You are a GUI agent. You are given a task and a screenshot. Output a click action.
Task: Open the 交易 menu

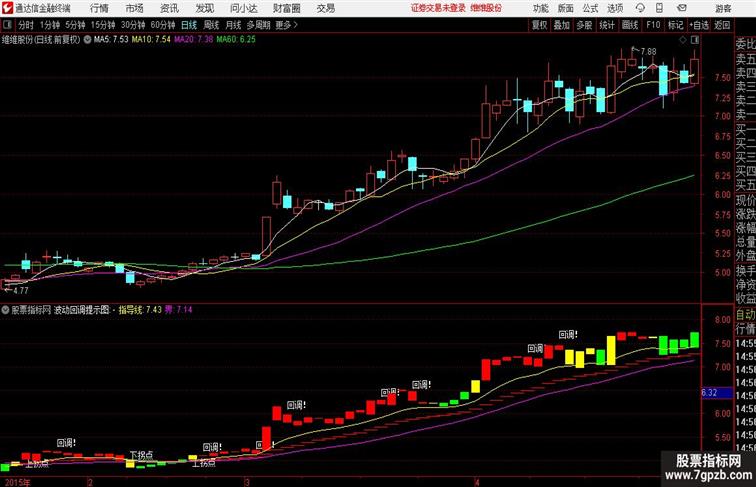click(325, 8)
